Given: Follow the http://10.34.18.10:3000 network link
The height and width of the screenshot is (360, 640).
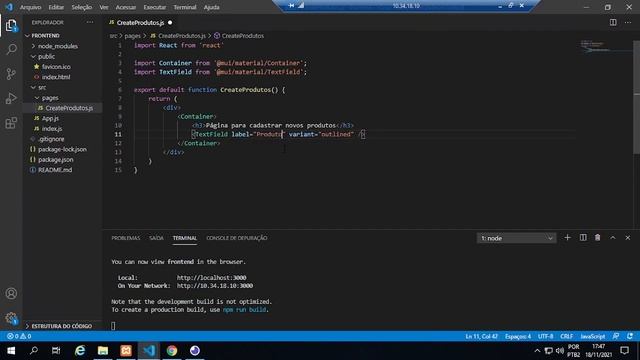Looking at the screenshot, I should 215,286.
